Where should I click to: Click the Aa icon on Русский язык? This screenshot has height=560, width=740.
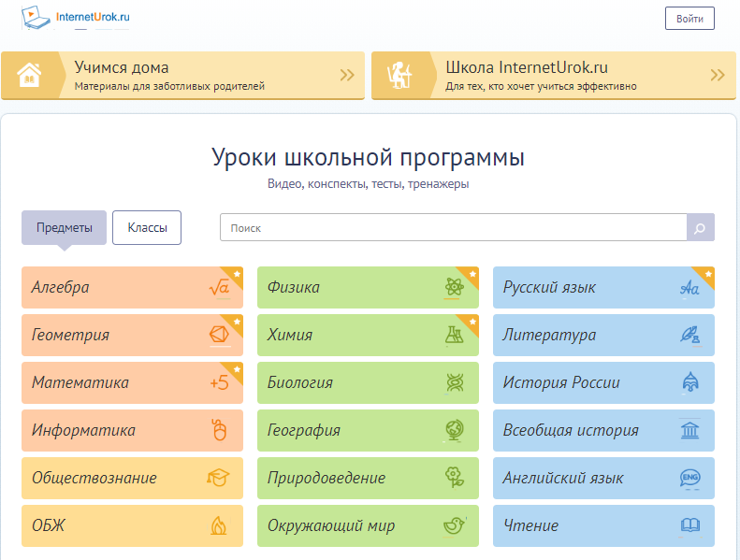[x=689, y=288]
